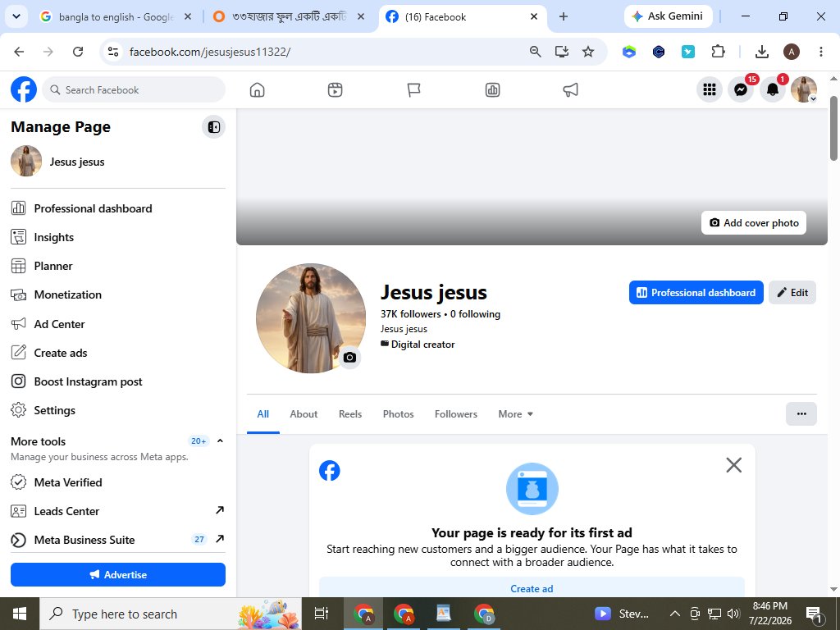
Task: Click the blue Advertise button
Action: [118, 574]
